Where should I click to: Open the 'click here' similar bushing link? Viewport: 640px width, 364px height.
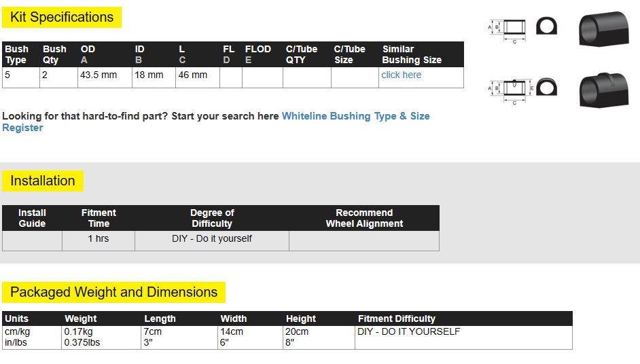point(401,75)
